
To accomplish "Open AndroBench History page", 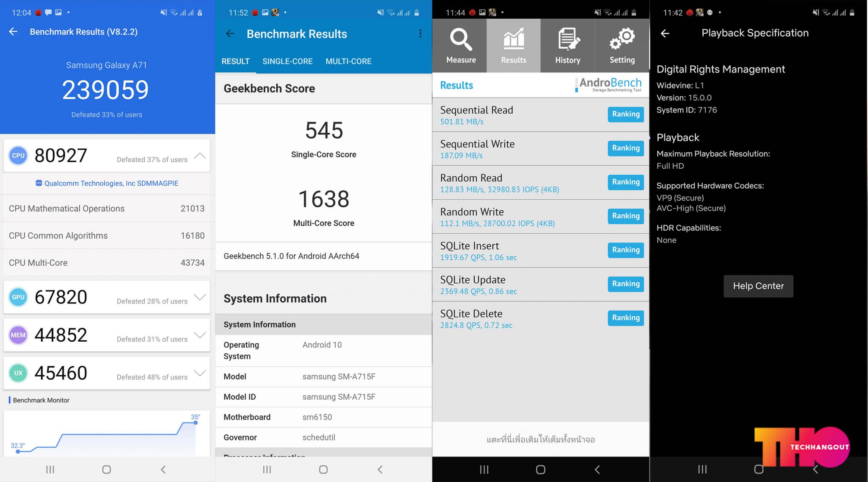I will click(x=568, y=46).
